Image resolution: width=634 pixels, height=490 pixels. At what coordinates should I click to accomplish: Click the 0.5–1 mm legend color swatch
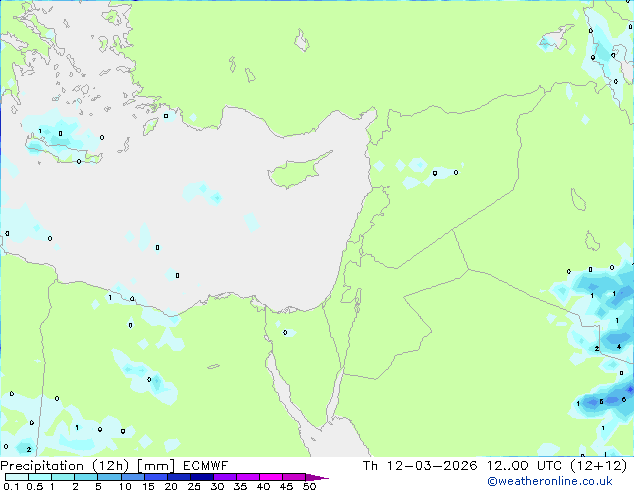click(40, 477)
